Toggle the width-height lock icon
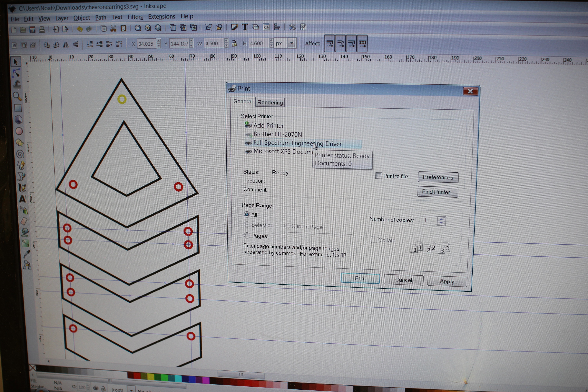The image size is (588, 392). 234,43
